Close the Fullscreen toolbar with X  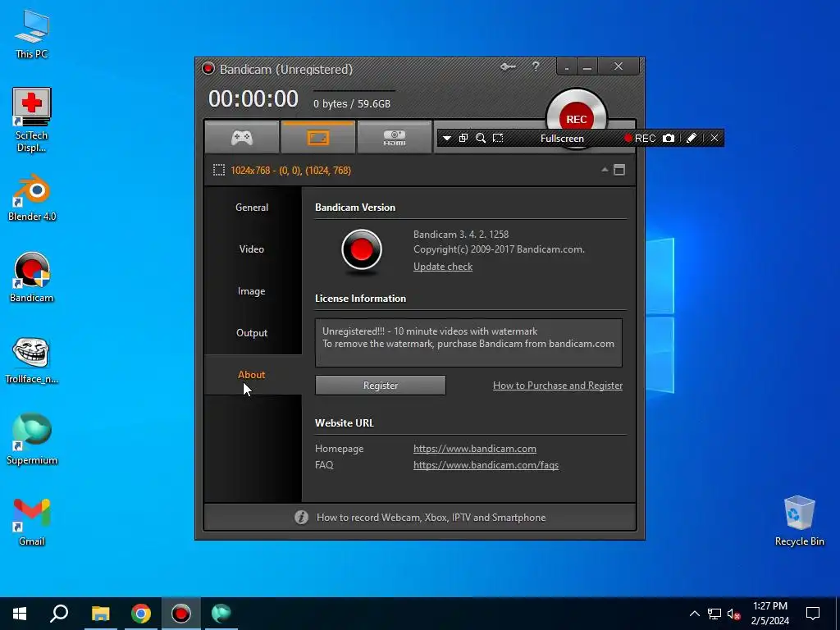(714, 138)
